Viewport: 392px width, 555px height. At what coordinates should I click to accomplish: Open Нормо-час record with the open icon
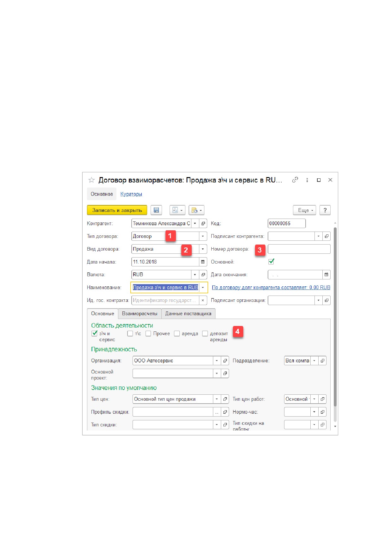[322, 412]
